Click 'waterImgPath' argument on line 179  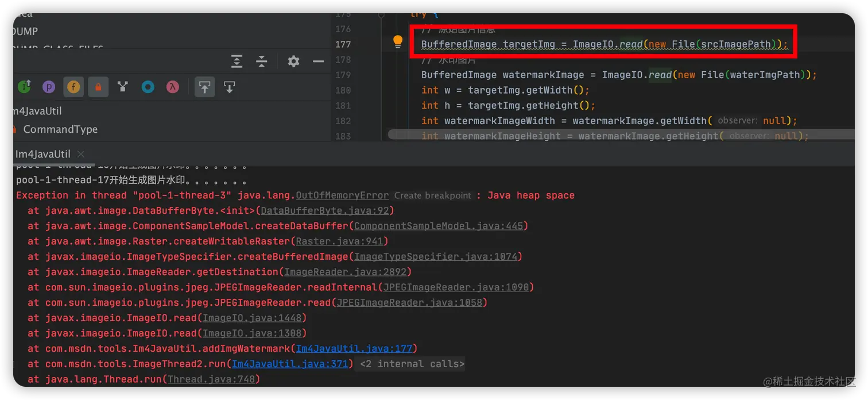point(765,75)
